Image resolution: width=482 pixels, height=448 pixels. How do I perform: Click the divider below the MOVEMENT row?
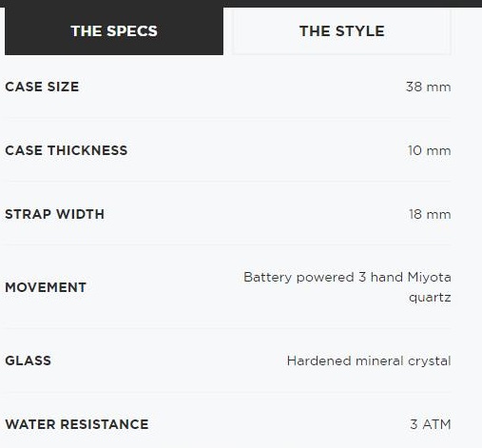(228, 328)
